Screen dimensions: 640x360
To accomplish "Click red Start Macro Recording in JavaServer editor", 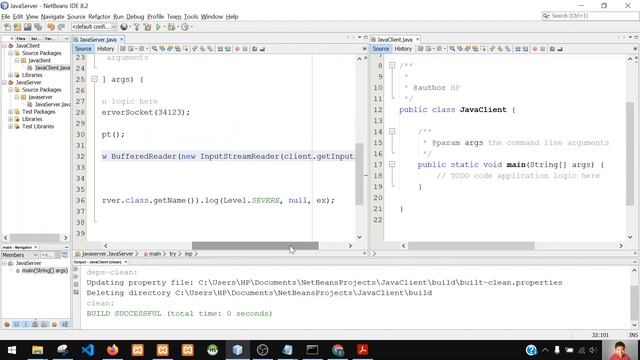I will tap(237, 49).
